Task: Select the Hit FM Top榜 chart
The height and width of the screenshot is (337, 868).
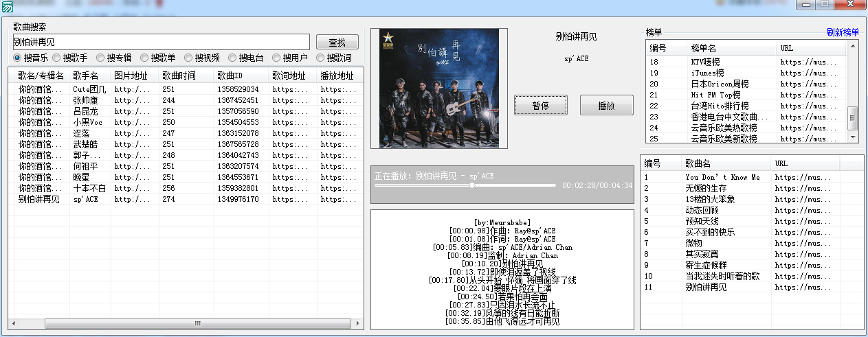Action: tap(746, 95)
